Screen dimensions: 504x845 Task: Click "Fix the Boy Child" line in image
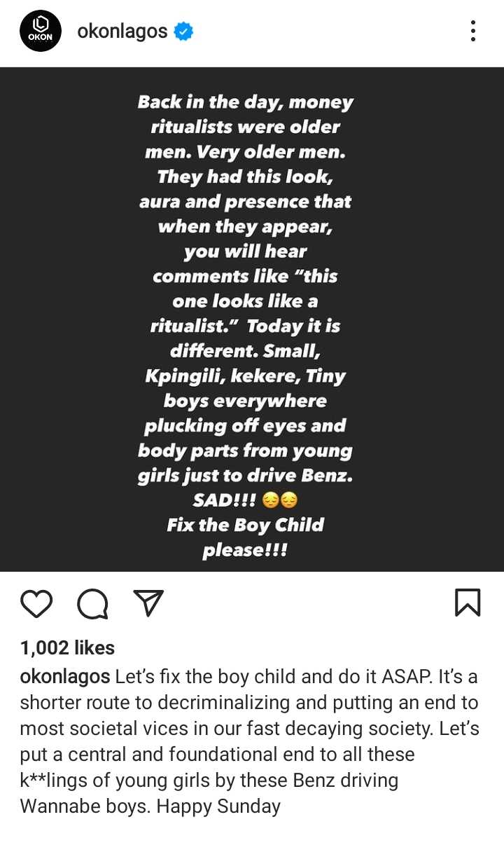(245, 525)
